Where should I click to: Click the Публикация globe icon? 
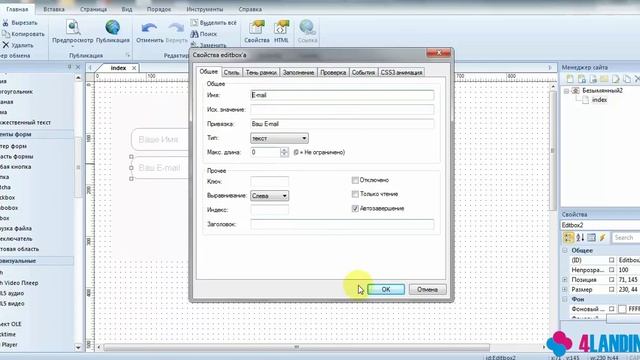113,27
